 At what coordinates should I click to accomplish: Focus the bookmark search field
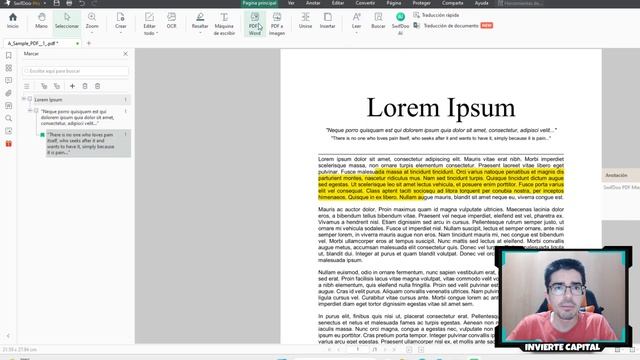(76, 71)
